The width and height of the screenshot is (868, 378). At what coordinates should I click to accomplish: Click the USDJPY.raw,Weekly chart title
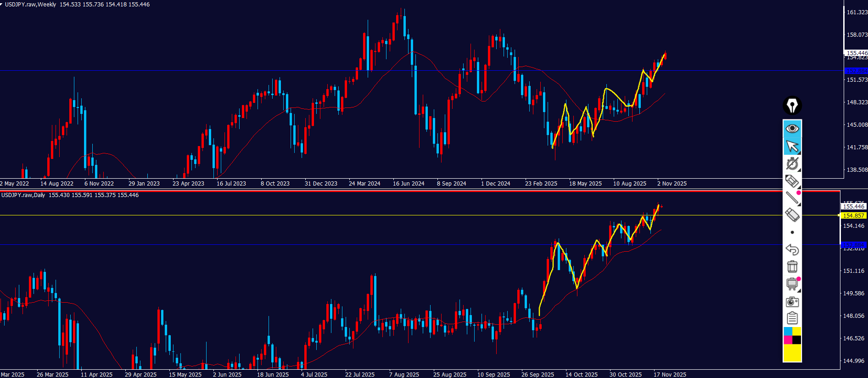point(30,5)
